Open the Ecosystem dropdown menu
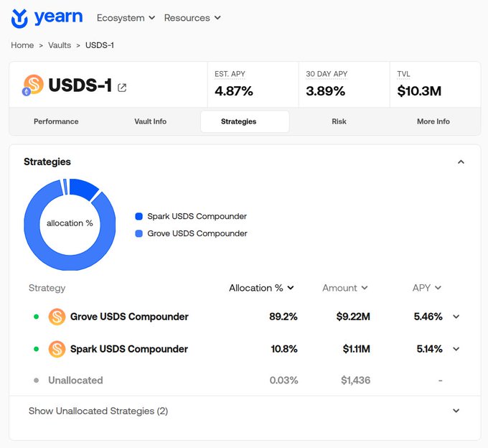The height and width of the screenshot is (448, 488). (x=126, y=18)
